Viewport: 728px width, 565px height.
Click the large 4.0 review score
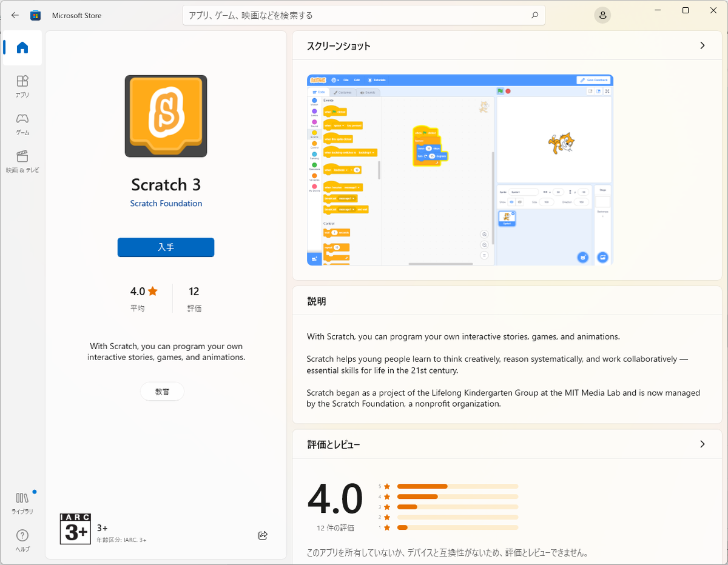(x=335, y=499)
